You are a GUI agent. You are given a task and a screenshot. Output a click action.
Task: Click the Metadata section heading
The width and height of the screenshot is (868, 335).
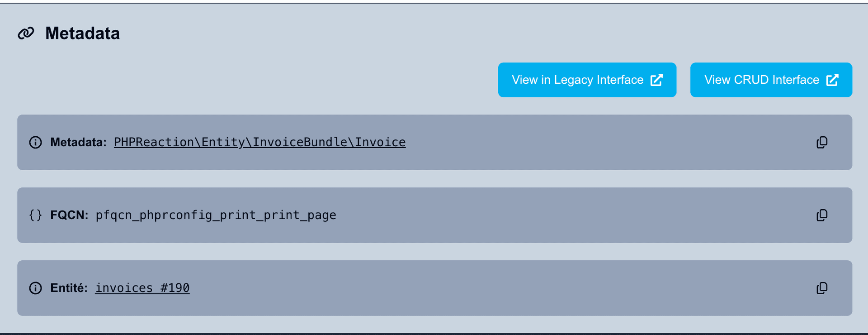(x=82, y=33)
